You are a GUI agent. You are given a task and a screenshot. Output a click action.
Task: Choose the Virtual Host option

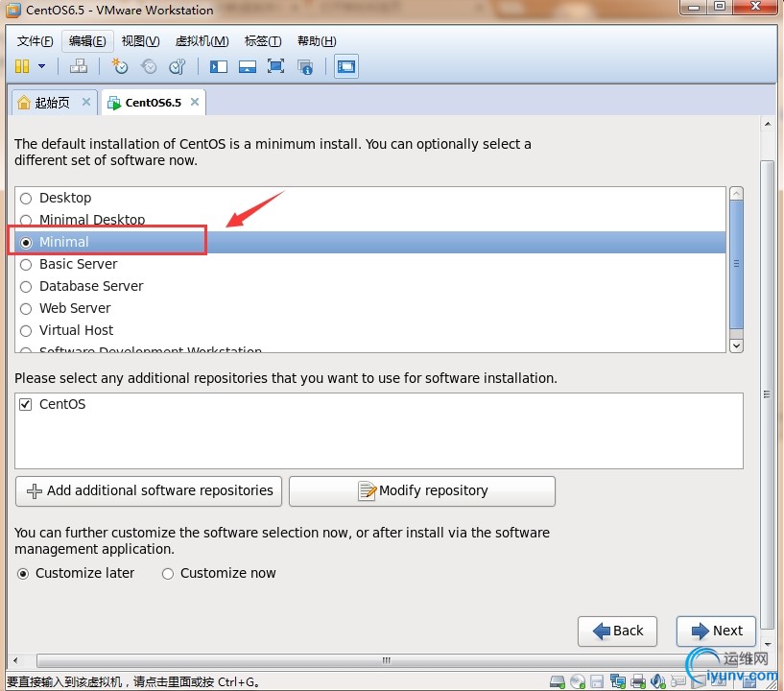click(x=370, y=330)
